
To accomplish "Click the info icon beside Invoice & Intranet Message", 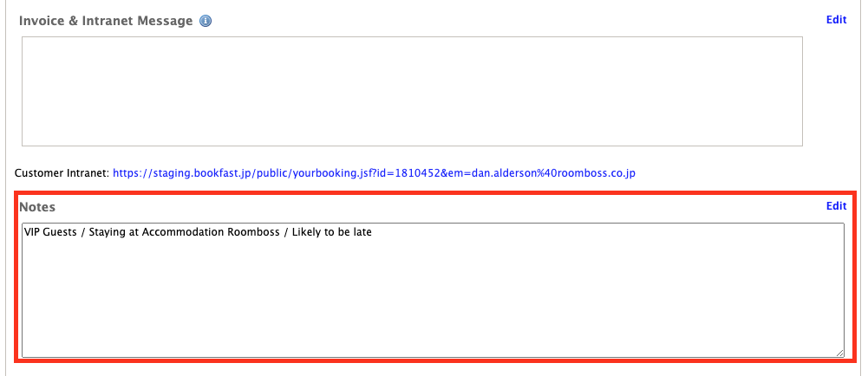I will pyautogui.click(x=206, y=21).
